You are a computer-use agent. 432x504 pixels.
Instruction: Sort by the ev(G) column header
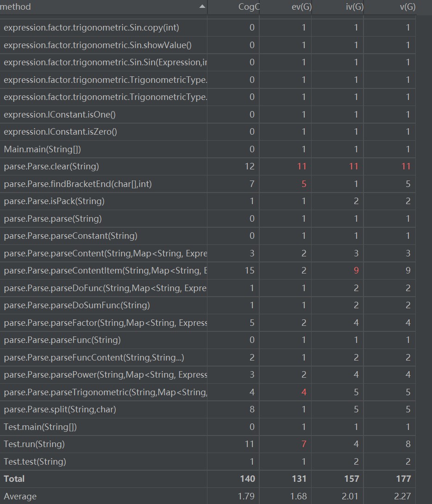pos(286,7)
